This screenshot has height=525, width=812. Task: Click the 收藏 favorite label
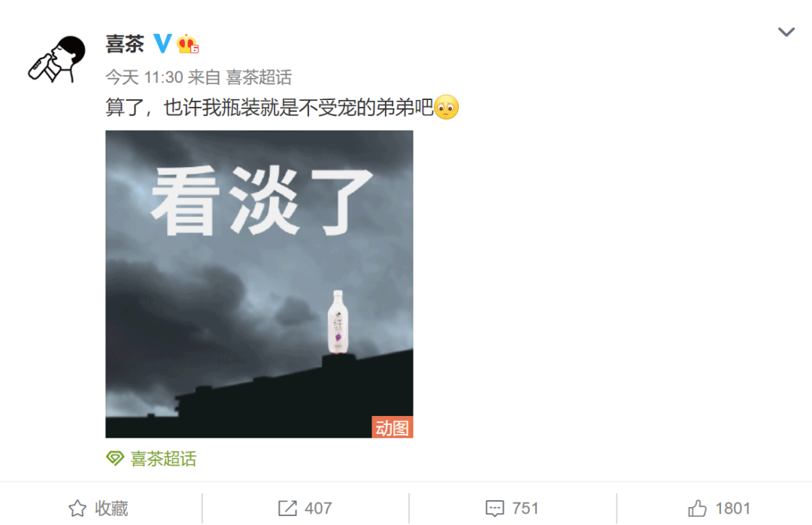point(111,508)
